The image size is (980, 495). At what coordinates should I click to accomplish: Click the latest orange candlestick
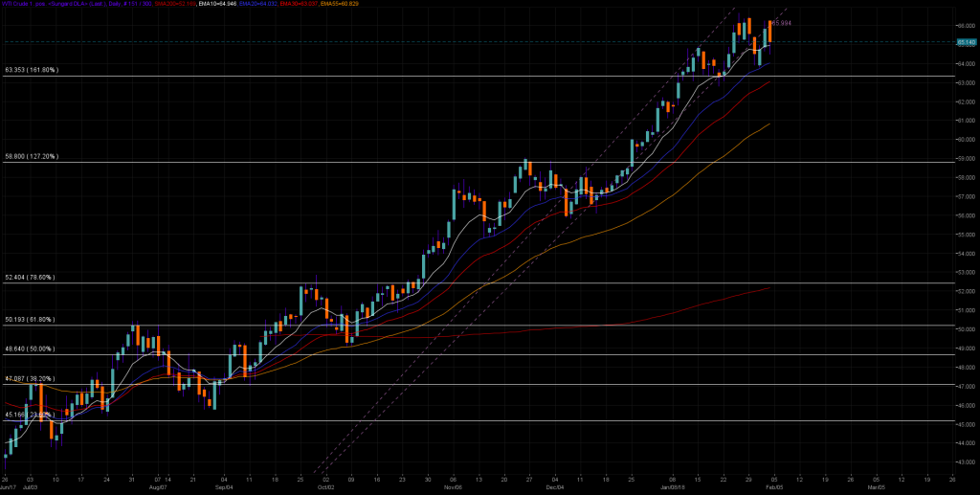[x=770, y=32]
